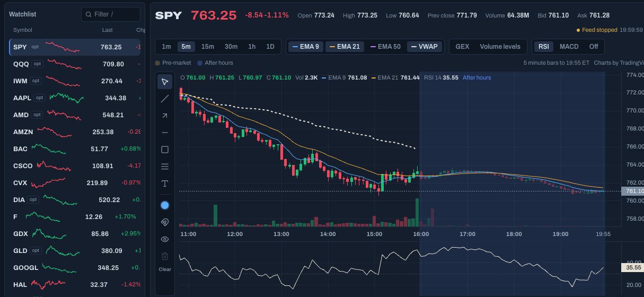Toggle Volume levels overlay
The width and height of the screenshot is (644, 297).
pos(500,47)
